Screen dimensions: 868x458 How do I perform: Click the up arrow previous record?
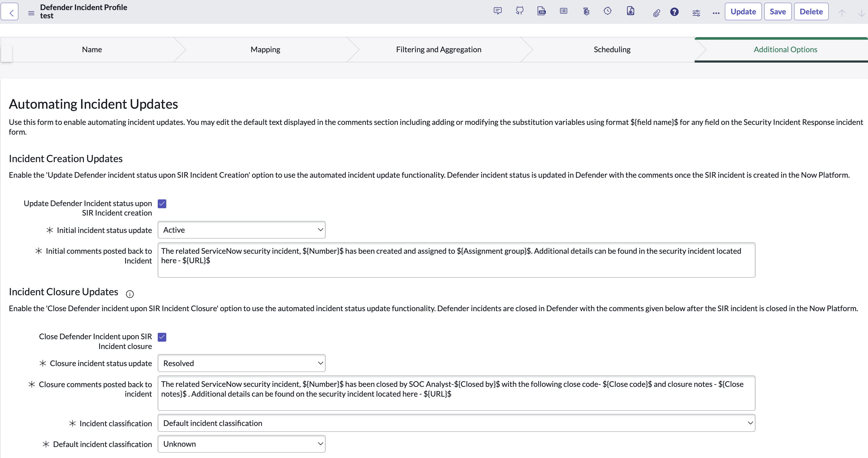[842, 13]
